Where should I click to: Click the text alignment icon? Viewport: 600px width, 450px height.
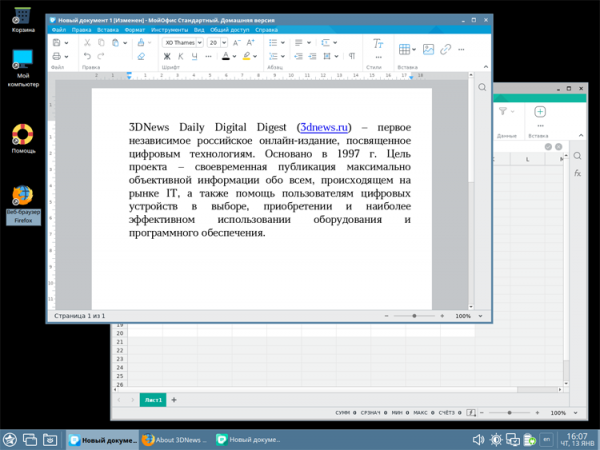299,42
